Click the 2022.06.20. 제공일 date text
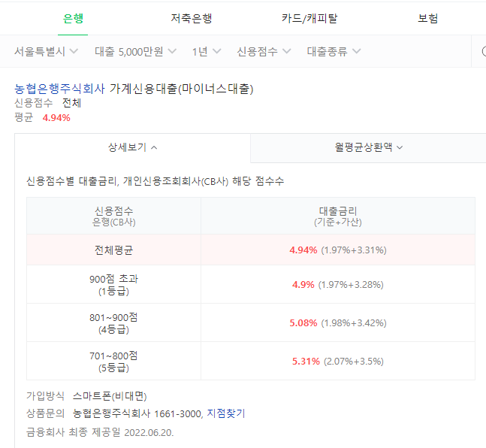Screen dimensions: 486x448 click(149, 432)
